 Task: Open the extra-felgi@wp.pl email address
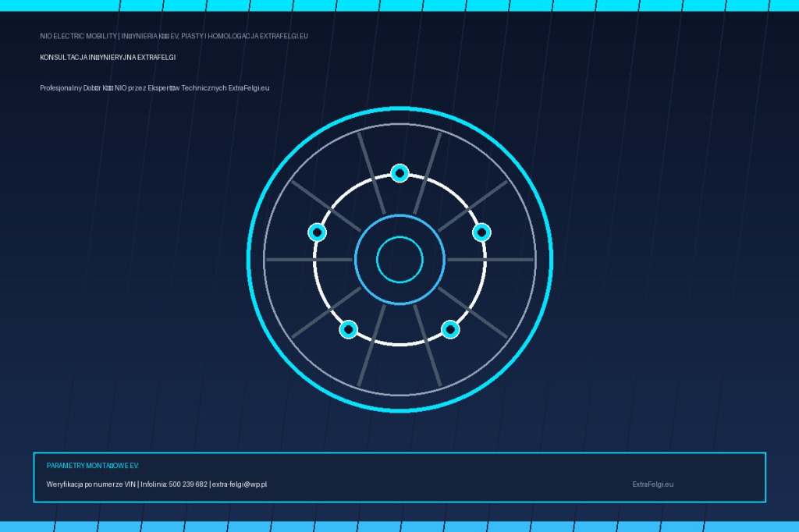(x=240, y=484)
